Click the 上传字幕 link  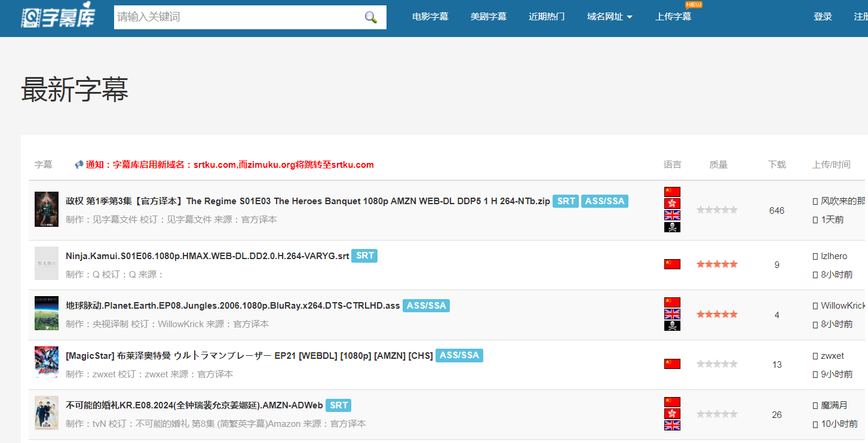[673, 17]
